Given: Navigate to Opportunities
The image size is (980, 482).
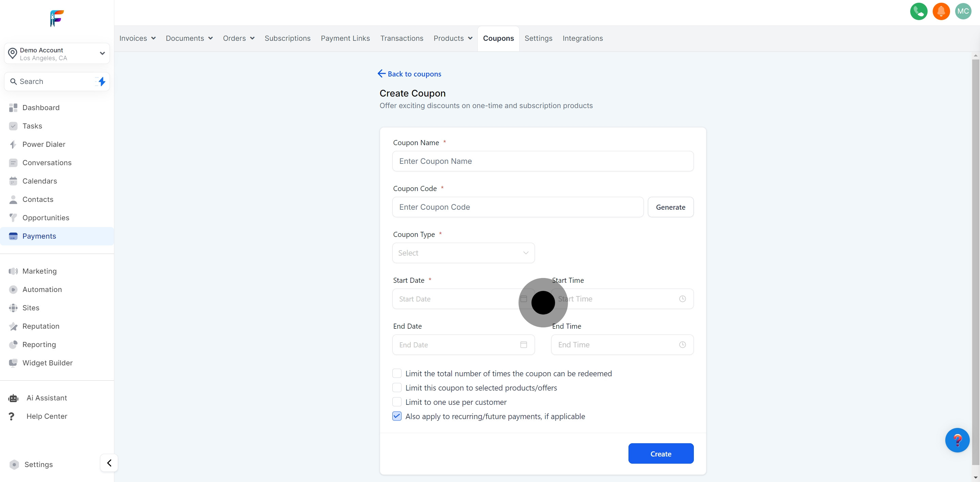Looking at the screenshot, I should point(46,218).
